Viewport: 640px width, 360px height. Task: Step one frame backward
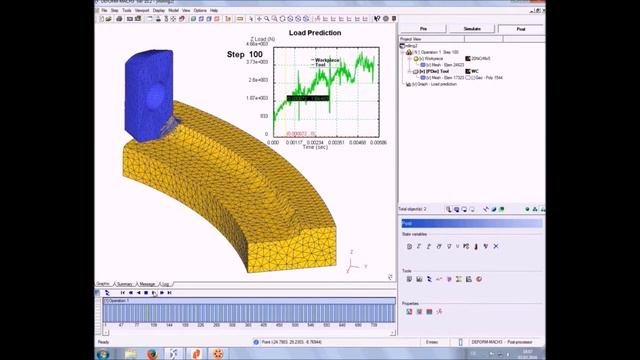coord(131,293)
